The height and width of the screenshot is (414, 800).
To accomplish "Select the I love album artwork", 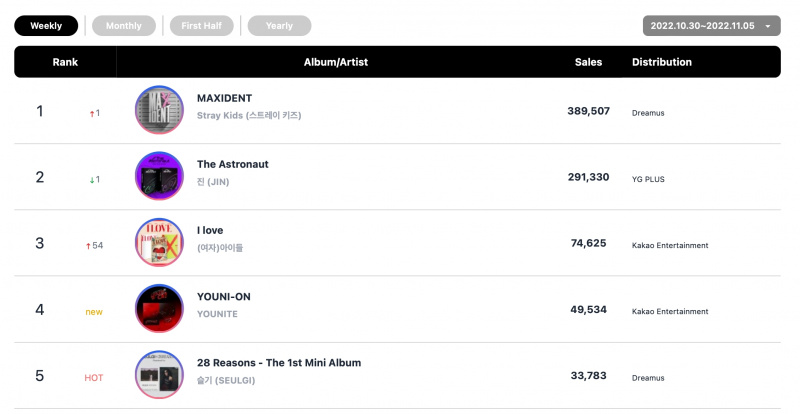I will [x=159, y=242].
